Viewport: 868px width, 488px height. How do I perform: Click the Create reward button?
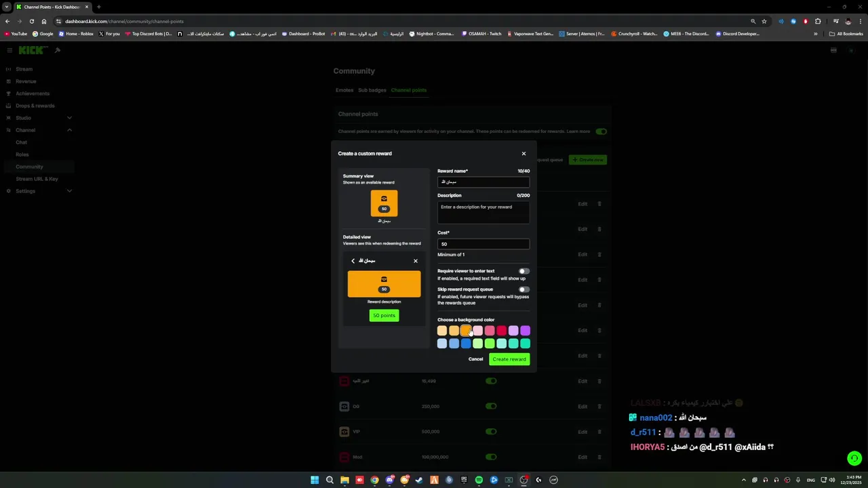(509, 359)
